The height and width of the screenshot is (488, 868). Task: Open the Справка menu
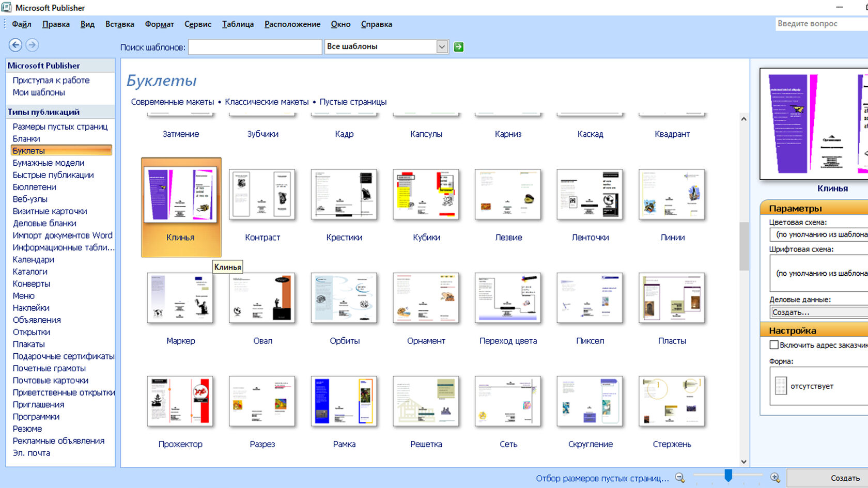point(376,24)
